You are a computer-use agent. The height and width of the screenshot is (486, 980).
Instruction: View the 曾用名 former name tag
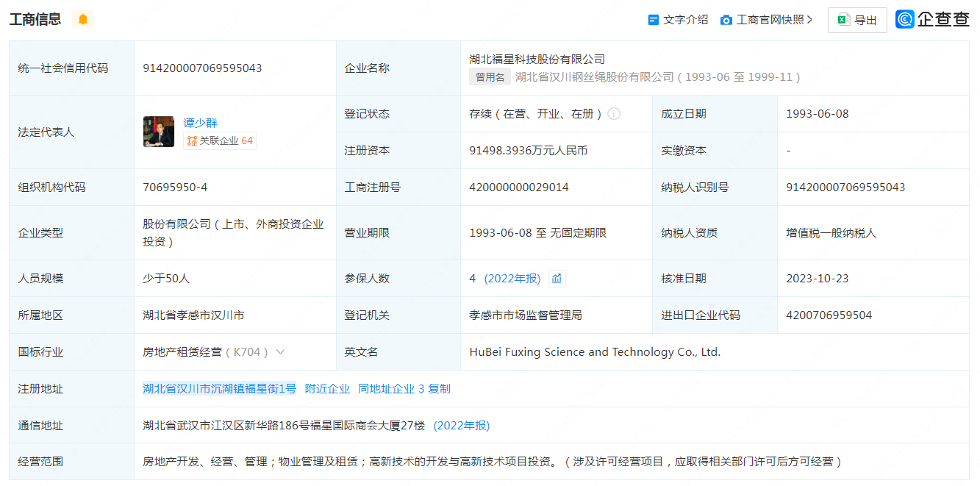pyautogui.click(x=490, y=77)
